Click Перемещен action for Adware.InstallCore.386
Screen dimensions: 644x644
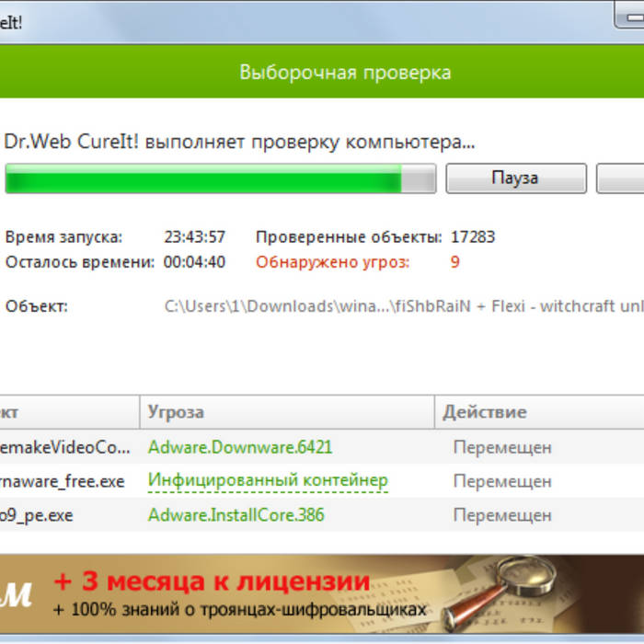click(x=502, y=515)
